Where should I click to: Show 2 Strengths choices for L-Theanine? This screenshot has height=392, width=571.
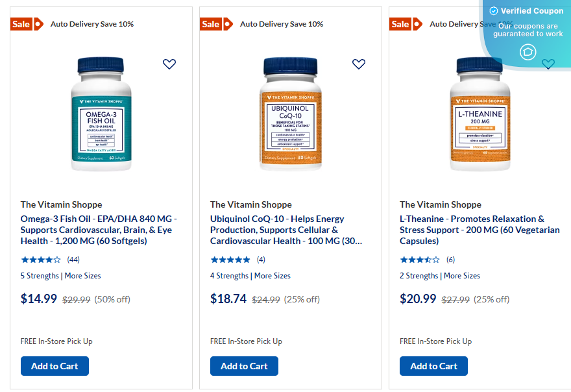(420, 275)
